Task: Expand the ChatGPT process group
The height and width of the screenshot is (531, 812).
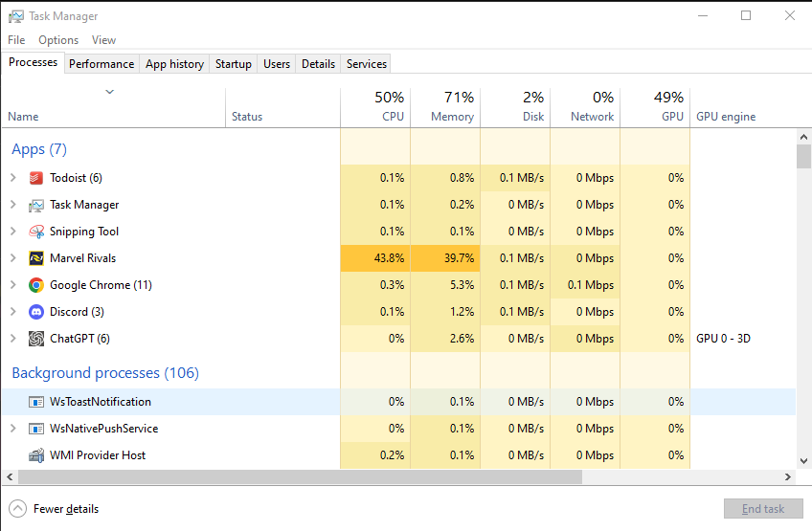Action: (13, 339)
